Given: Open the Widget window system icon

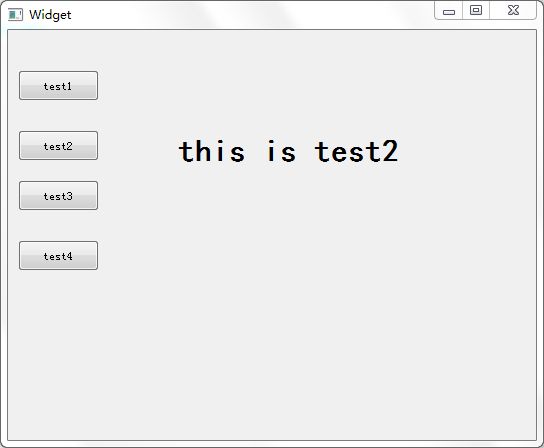Looking at the screenshot, I should point(15,15).
